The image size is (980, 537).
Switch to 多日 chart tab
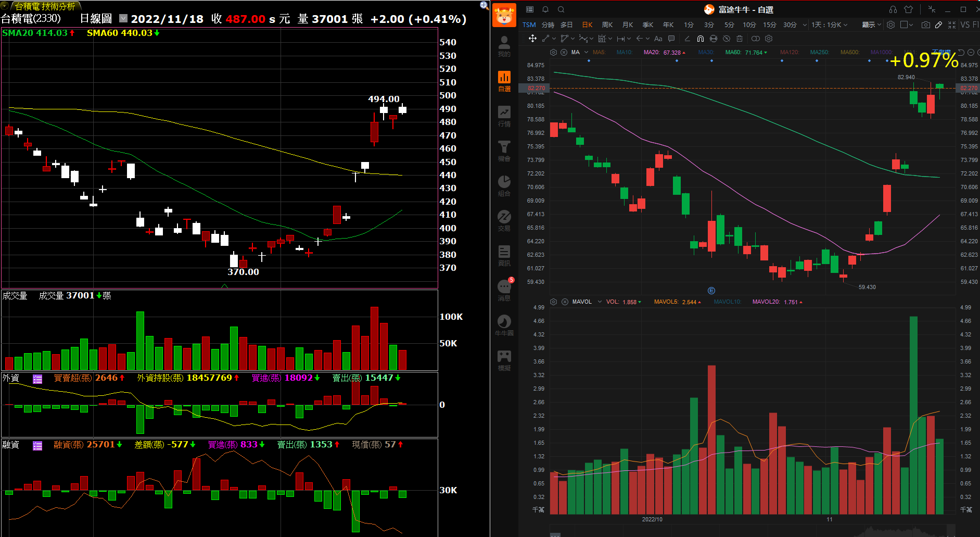567,24
